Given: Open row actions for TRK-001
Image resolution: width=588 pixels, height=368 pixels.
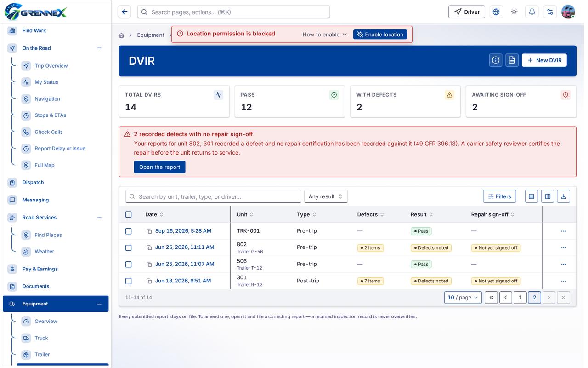Looking at the screenshot, I should [564, 231].
